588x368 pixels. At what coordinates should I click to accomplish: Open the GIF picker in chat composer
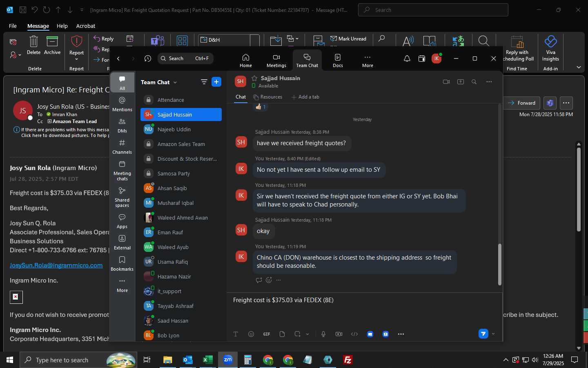click(267, 334)
